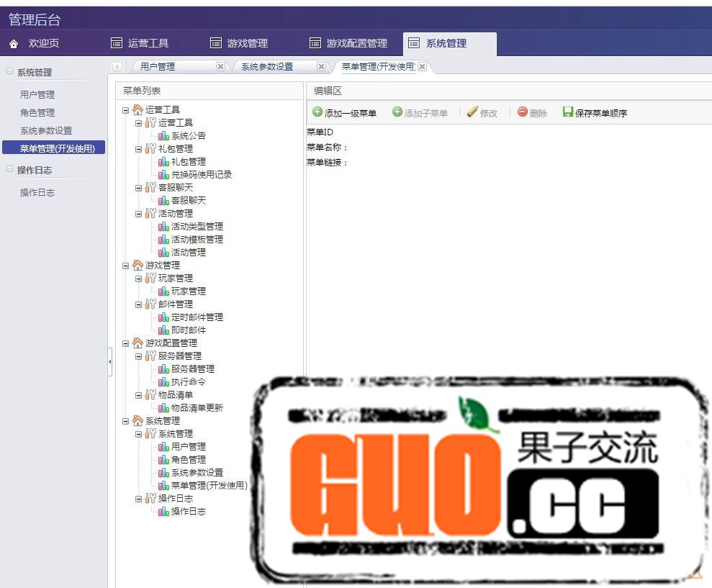Click the left panel collapse splitter handle
Screen dimensions: 712x588
(x=109, y=361)
